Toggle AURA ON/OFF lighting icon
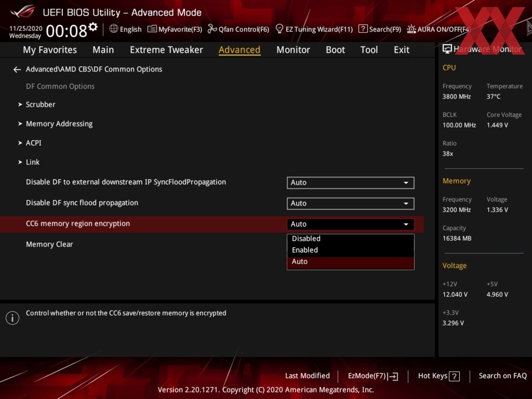532x399 pixels. coord(411,29)
